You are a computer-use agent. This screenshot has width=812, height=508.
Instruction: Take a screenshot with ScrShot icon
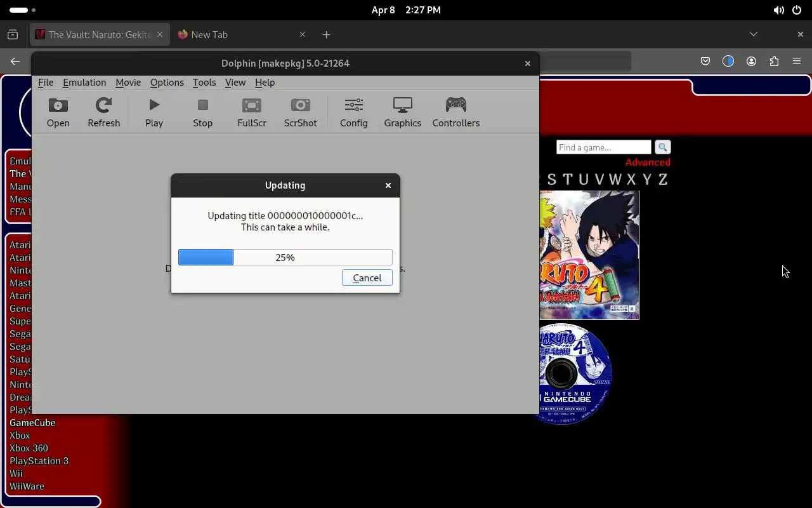pyautogui.click(x=300, y=113)
